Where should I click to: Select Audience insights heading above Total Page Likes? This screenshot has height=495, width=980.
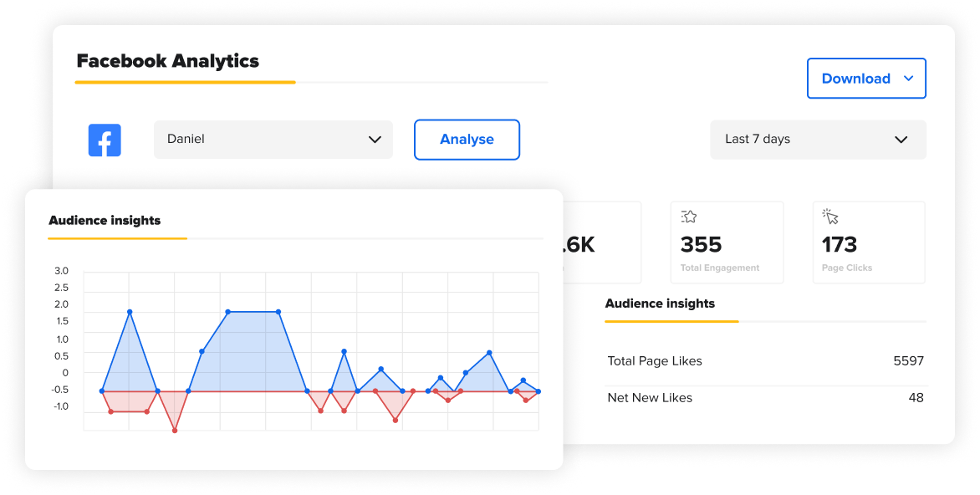[660, 304]
